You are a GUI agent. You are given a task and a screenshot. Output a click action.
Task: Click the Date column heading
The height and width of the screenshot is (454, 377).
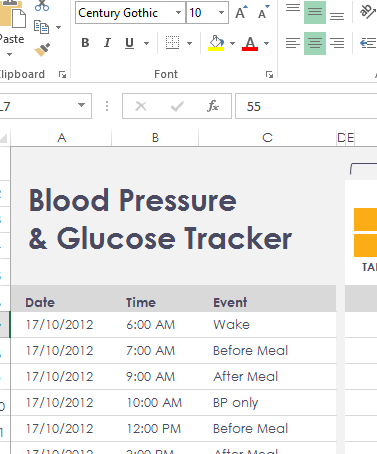pos(40,303)
